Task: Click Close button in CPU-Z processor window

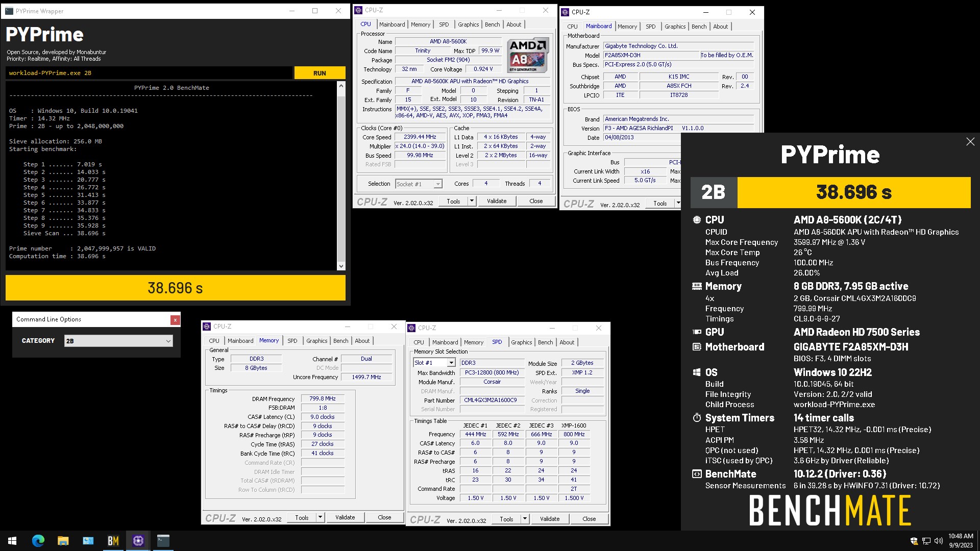Action: (x=536, y=201)
